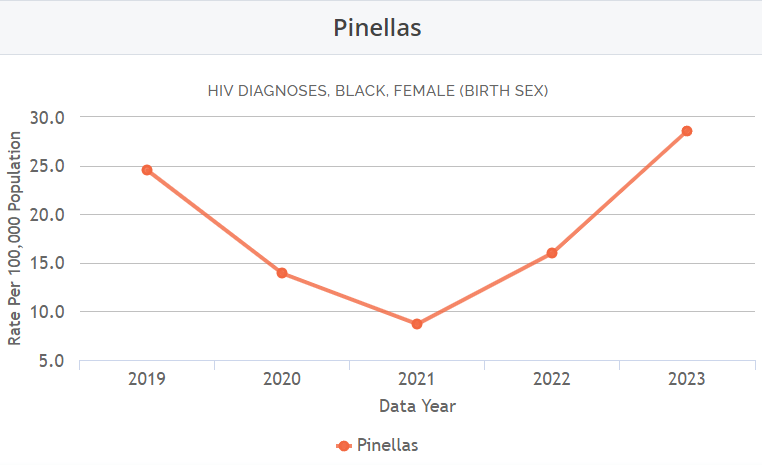
Task: Click the 2023 x-axis label
Action: tap(687, 380)
